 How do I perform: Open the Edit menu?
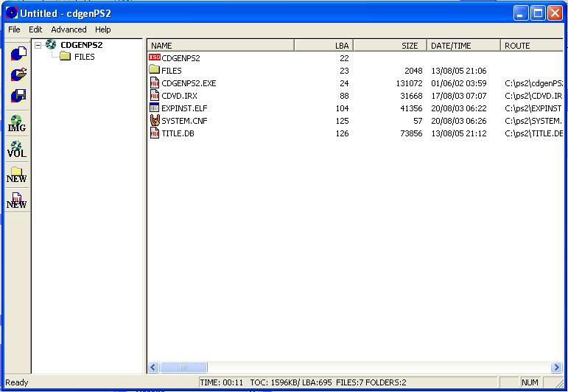coord(35,29)
